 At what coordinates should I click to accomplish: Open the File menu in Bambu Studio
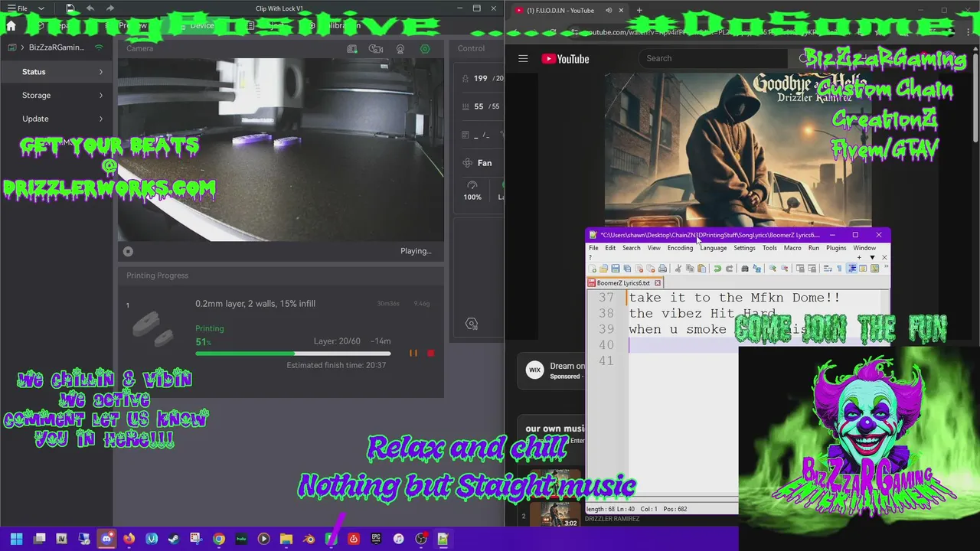click(x=17, y=8)
